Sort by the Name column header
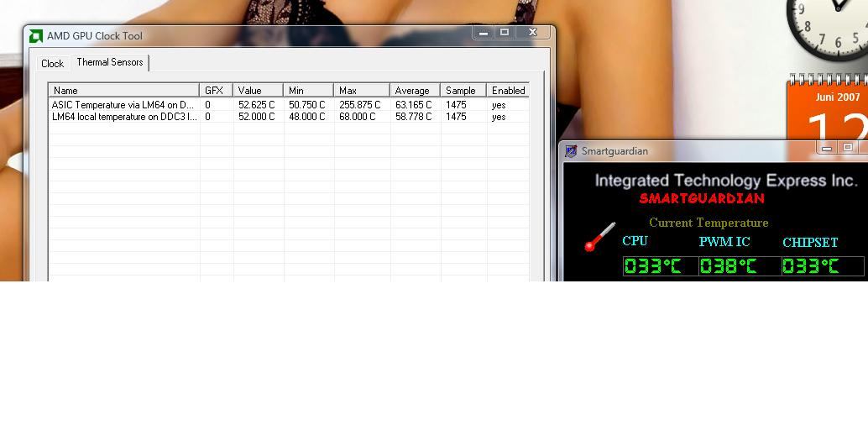Image resolution: width=868 pixels, height=441 pixels. [124, 91]
